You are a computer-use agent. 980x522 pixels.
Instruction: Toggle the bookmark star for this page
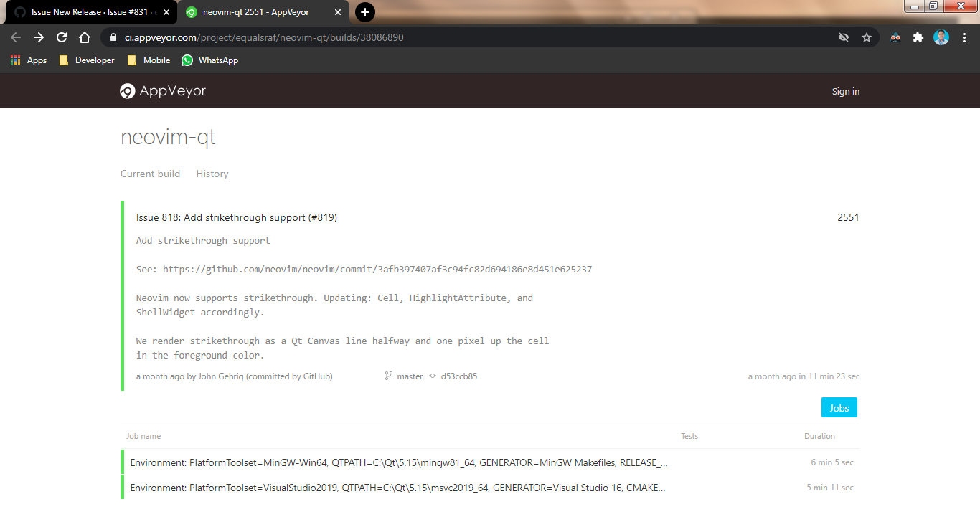pos(867,37)
